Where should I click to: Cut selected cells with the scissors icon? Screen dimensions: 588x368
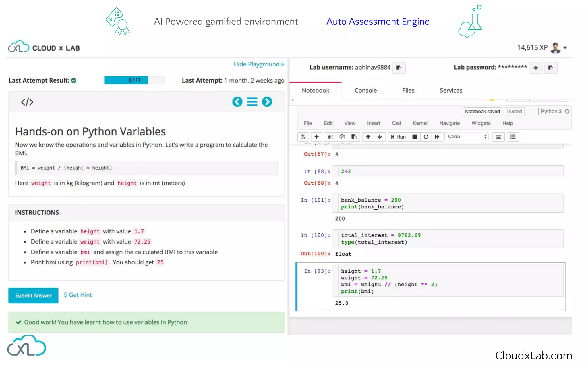tap(330, 137)
